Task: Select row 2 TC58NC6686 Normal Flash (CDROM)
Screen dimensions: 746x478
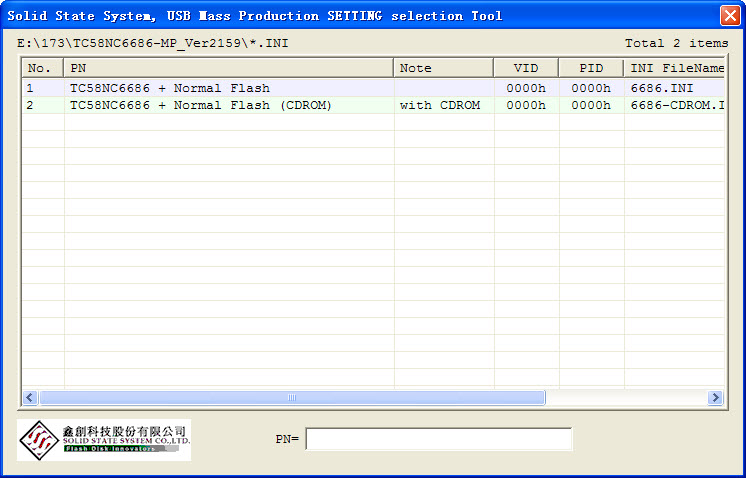Action: (x=200, y=105)
